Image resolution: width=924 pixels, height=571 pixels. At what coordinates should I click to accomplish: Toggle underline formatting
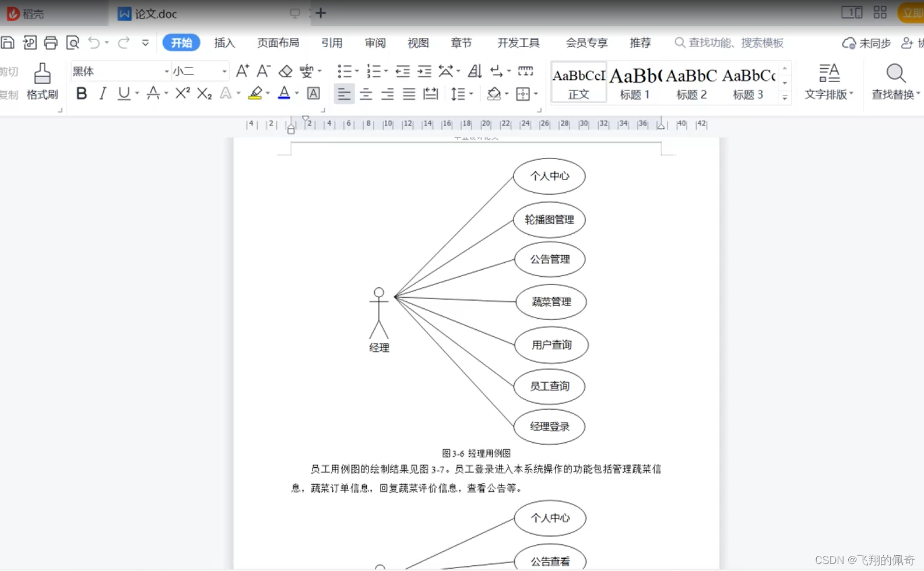[x=124, y=93]
